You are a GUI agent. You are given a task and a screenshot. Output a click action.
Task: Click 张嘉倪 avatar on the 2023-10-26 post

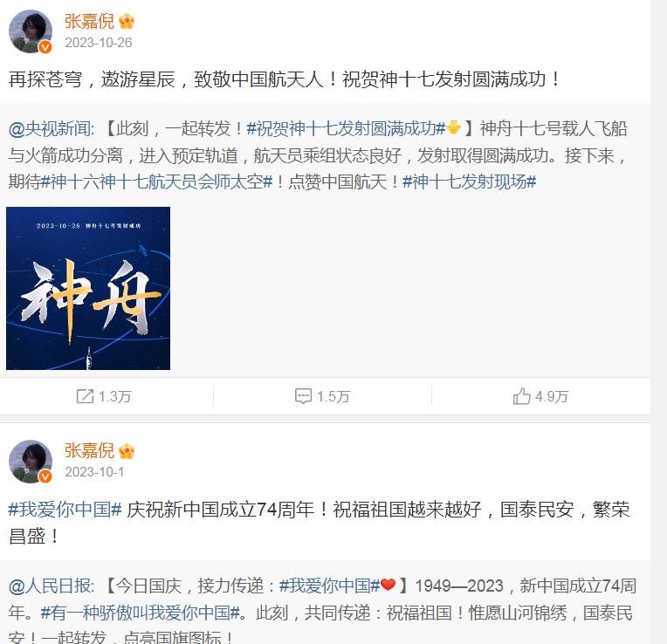click(31, 31)
